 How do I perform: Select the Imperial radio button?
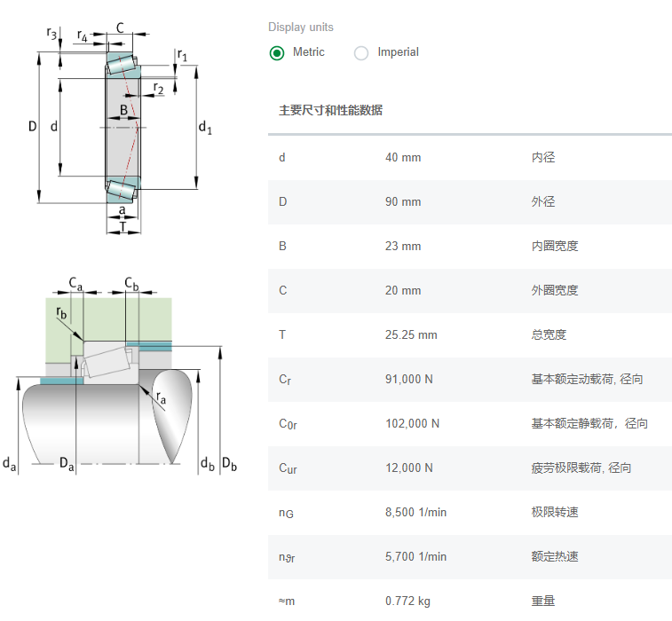pyautogui.click(x=361, y=52)
